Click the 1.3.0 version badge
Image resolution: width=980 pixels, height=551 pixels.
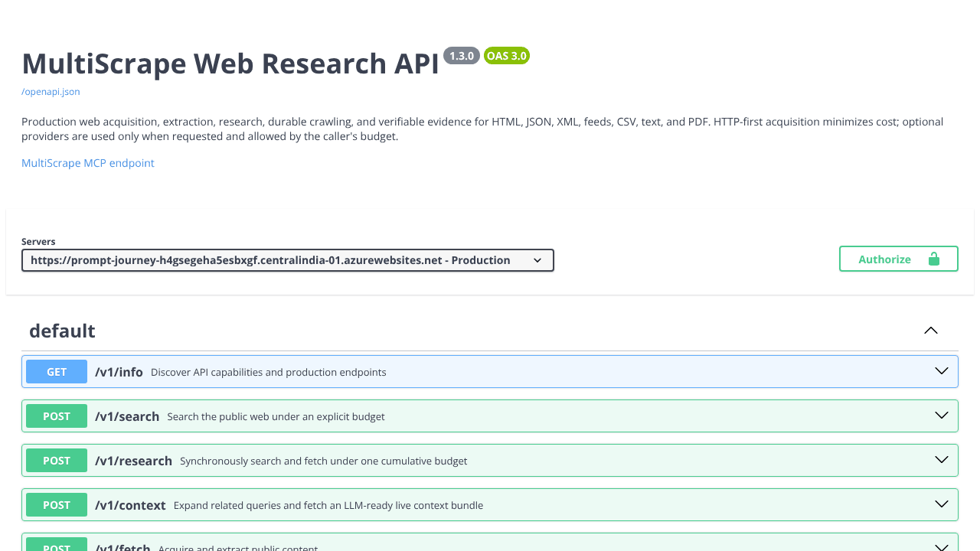[x=462, y=56]
